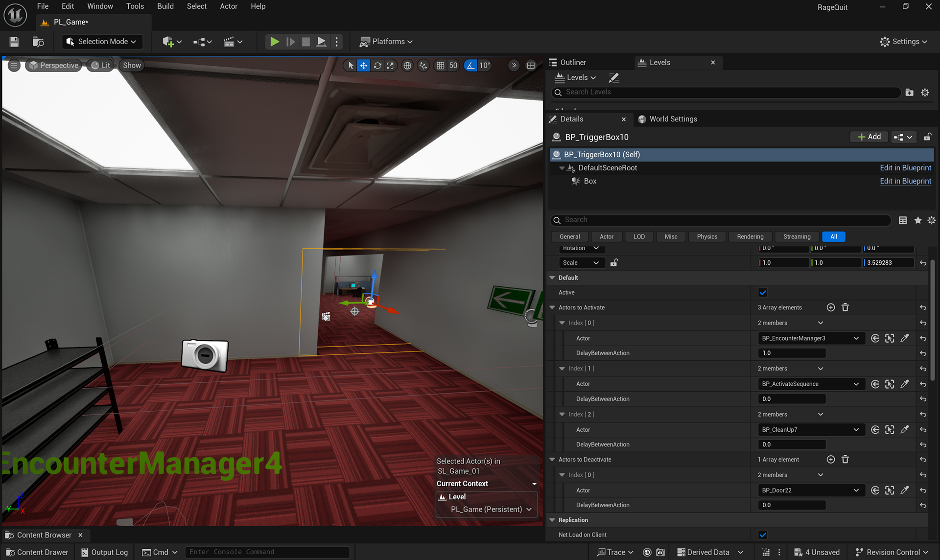940x560 pixels.
Task: Uncheck Net Load on Client checkbox
Action: 762,535
